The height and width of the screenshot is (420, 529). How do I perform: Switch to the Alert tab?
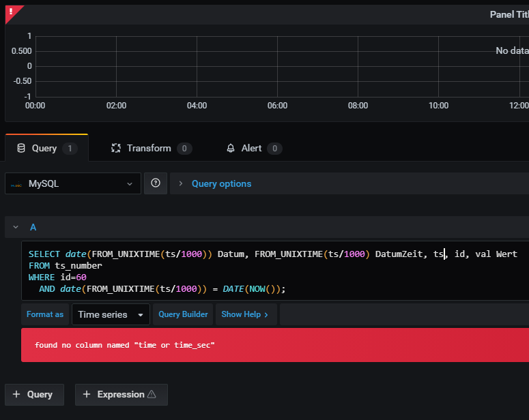tap(251, 148)
